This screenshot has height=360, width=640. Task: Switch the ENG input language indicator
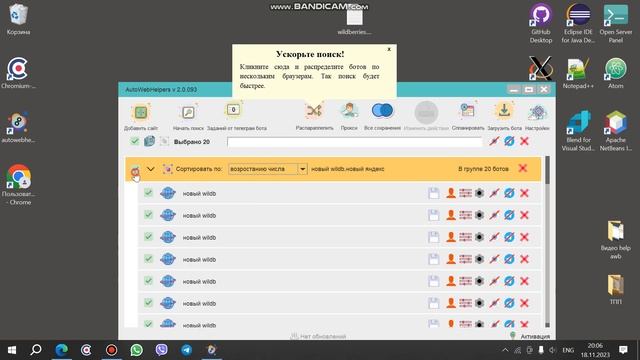568,350
